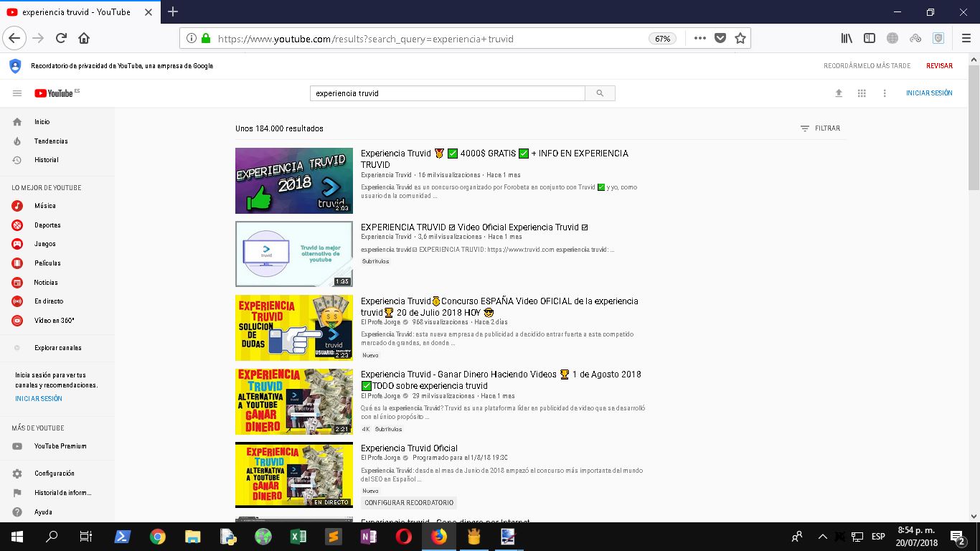
Task: Open YouTube hamburger guide menu
Action: pyautogui.click(x=17, y=93)
